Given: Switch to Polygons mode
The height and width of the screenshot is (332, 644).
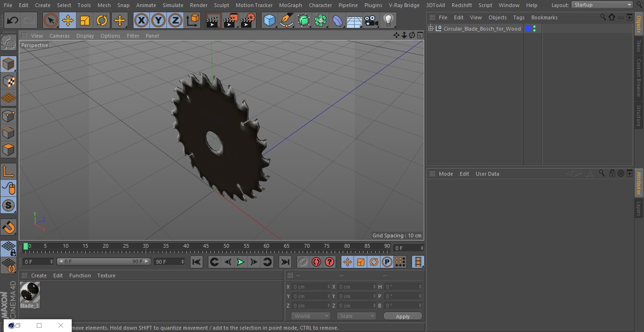Looking at the screenshot, I should 8,150.
